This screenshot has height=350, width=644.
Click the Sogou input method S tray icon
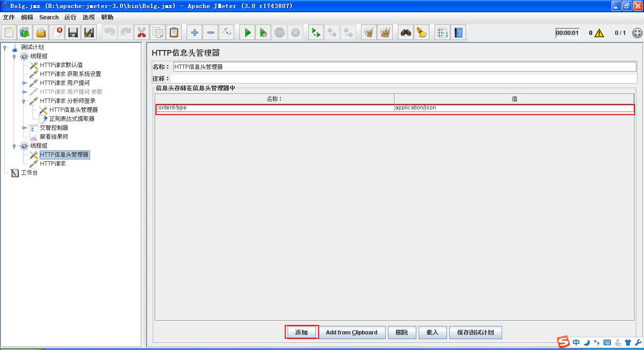pyautogui.click(x=563, y=342)
